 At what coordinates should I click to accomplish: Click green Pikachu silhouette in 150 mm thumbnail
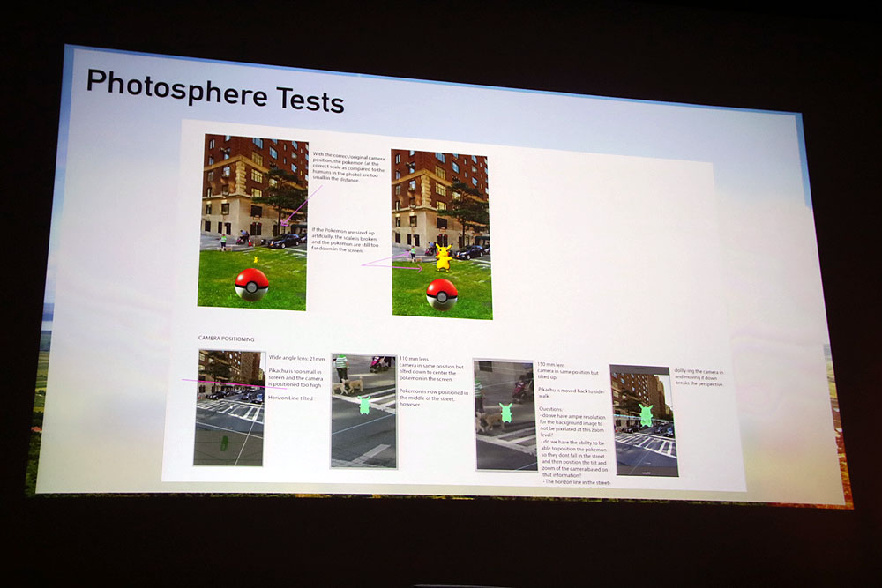pyautogui.click(x=505, y=413)
